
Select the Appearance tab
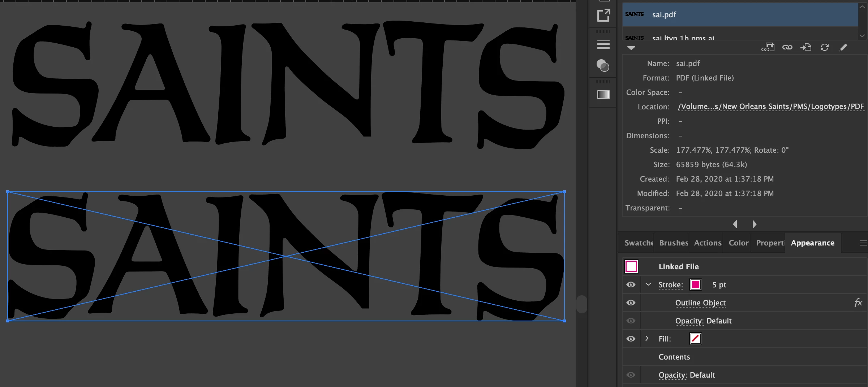(x=813, y=243)
